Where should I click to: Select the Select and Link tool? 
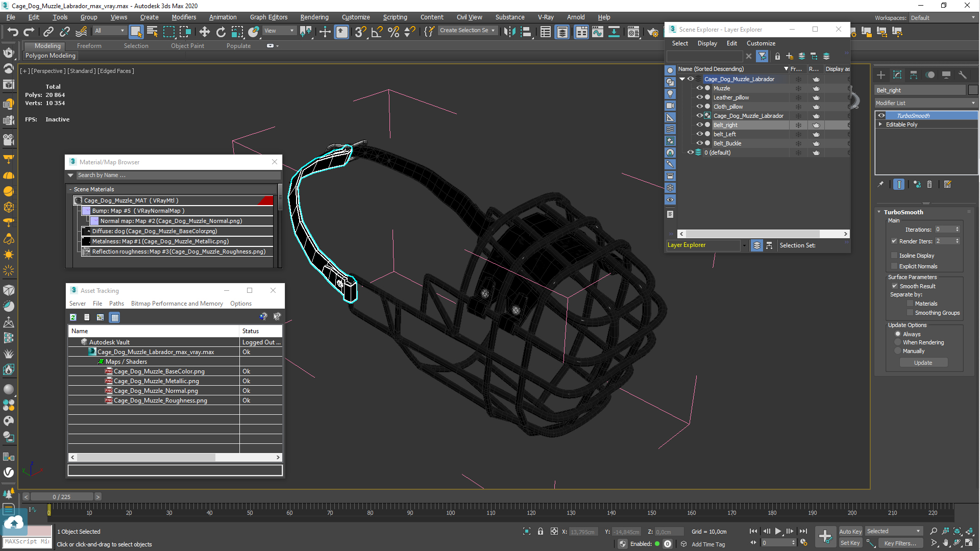(x=48, y=32)
